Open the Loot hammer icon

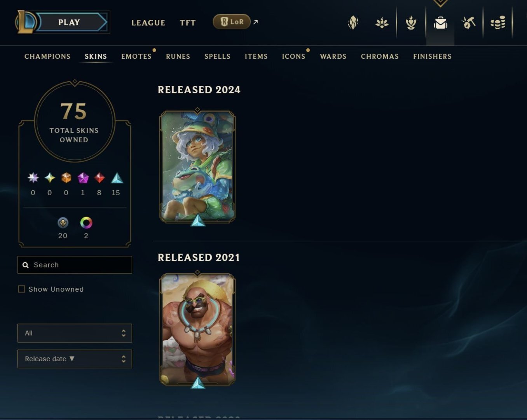(469, 23)
